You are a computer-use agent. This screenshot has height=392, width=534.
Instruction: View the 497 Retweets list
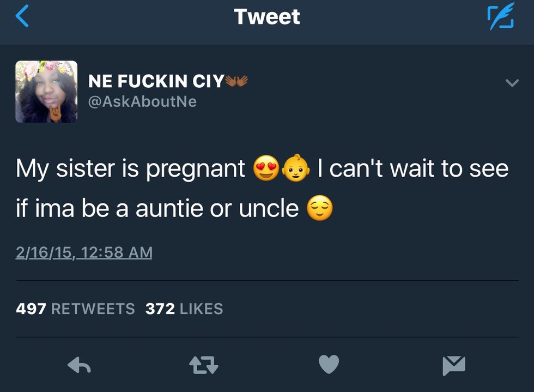click(x=75, y=309)
